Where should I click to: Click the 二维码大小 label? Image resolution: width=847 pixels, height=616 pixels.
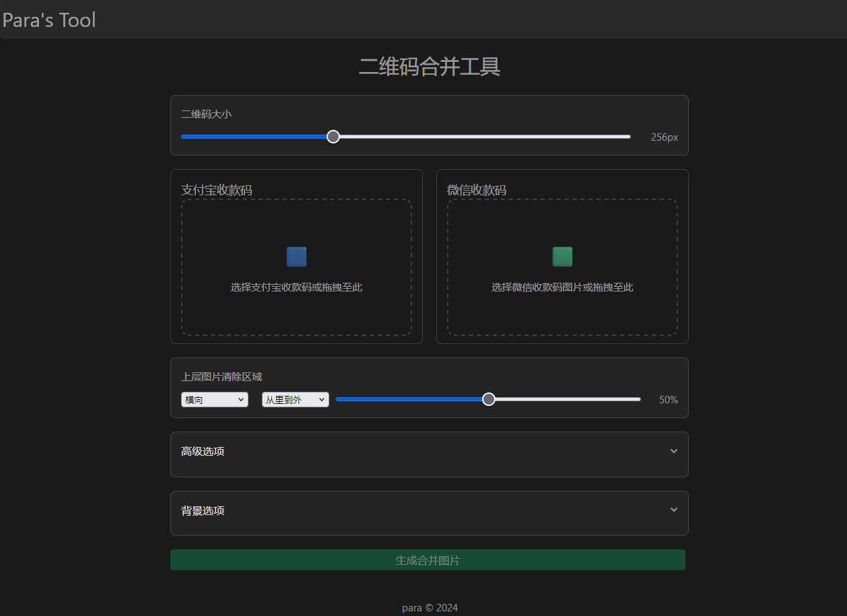[207, 114]
